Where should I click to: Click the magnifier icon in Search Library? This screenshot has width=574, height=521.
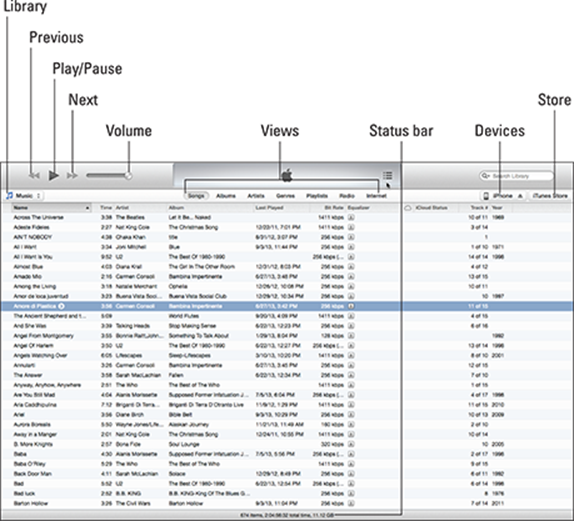[x=485, y=176]
